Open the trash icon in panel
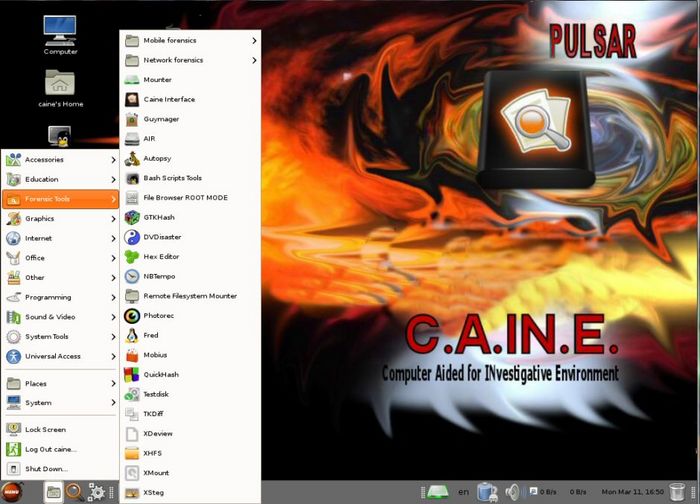 click(x=677, y=492)
